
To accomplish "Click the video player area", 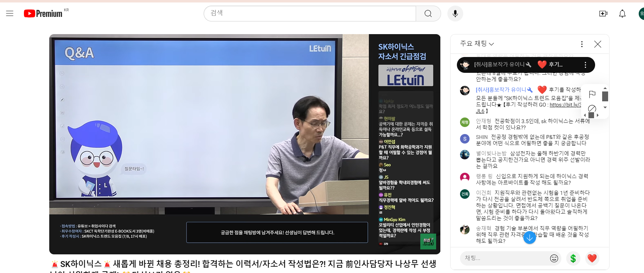I will (x=245, y=144).
